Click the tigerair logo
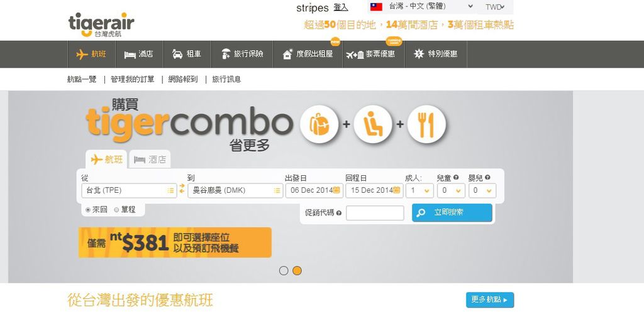The height and width of the screenshot is (314, 644). (101, 24)
